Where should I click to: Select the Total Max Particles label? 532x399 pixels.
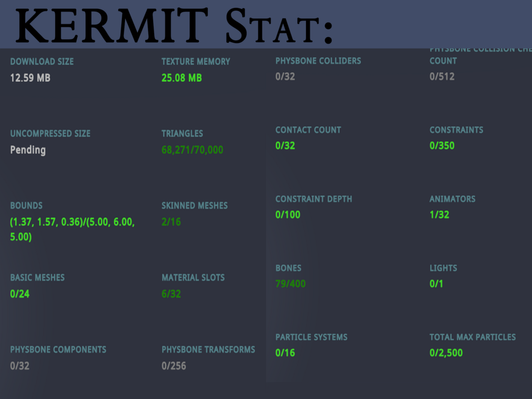pyautogui.click(x=473, y=337)
